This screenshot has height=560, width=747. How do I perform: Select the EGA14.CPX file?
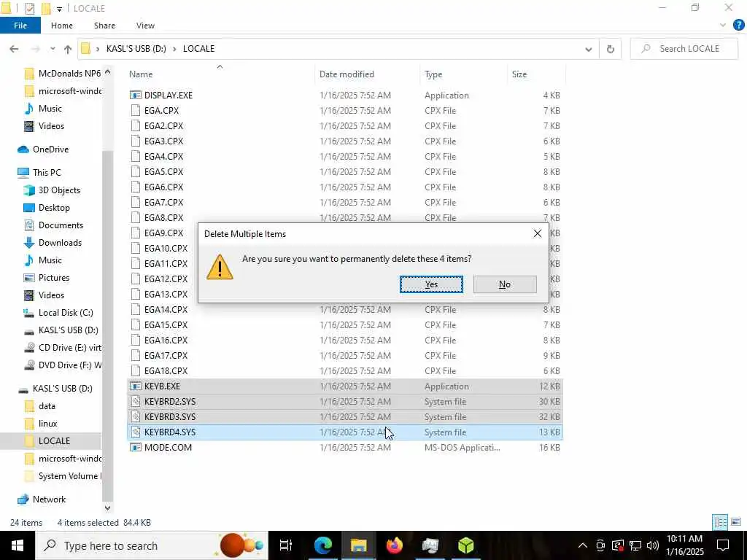[345, 309]
